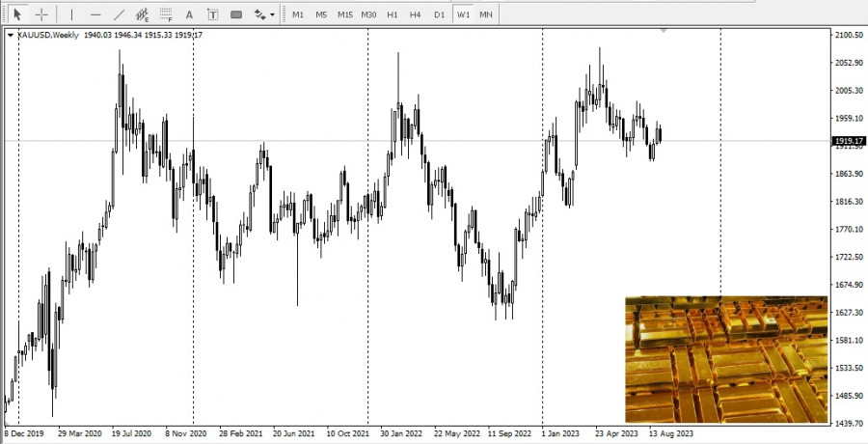Click the 1959.10 price scale label
The image size is (868, 444).
point(849,118)
